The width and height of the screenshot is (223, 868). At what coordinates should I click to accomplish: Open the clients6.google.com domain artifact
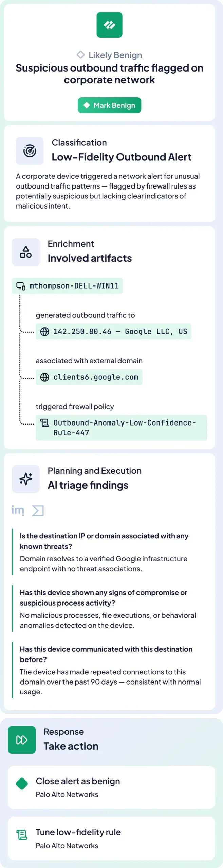[x=89, y=377]
